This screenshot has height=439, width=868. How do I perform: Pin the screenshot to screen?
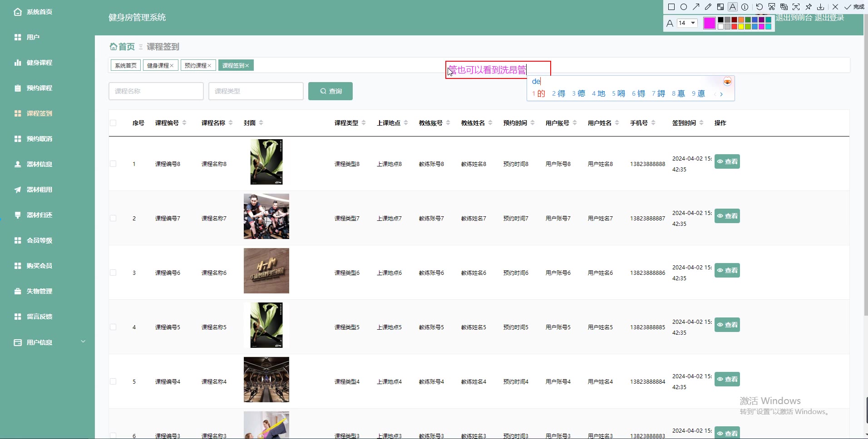[809, 7]
